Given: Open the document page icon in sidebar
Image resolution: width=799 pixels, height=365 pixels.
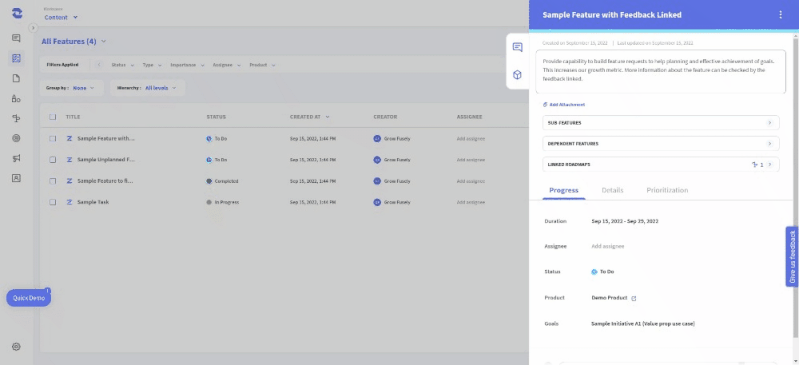Looking at the screenshot, I should 16,78.
